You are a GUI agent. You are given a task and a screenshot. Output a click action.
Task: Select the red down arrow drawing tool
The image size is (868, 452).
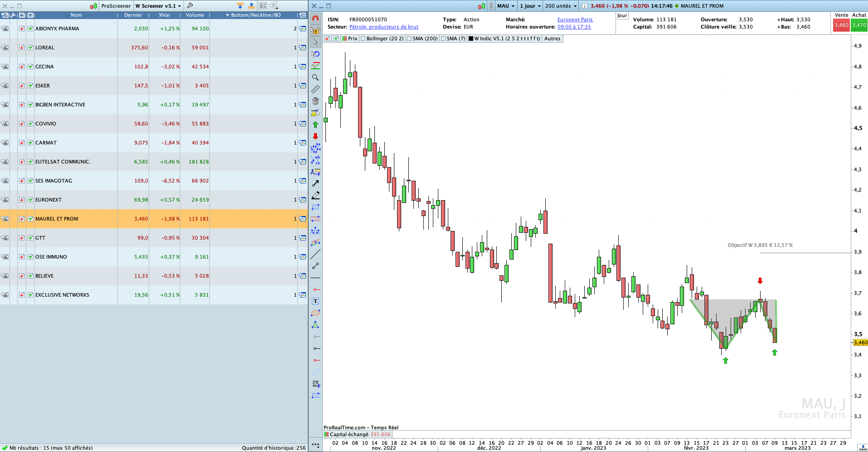coord(315,136)
